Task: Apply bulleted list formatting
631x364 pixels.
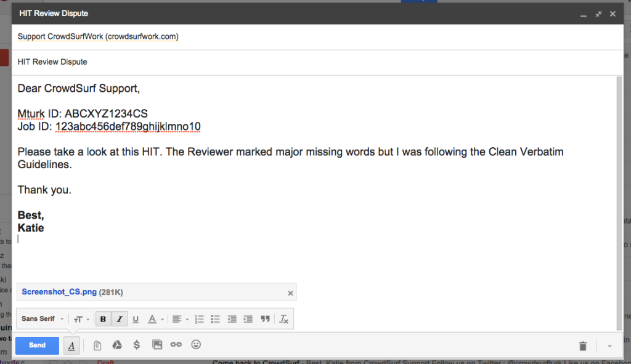Action: tap(215, 319)
